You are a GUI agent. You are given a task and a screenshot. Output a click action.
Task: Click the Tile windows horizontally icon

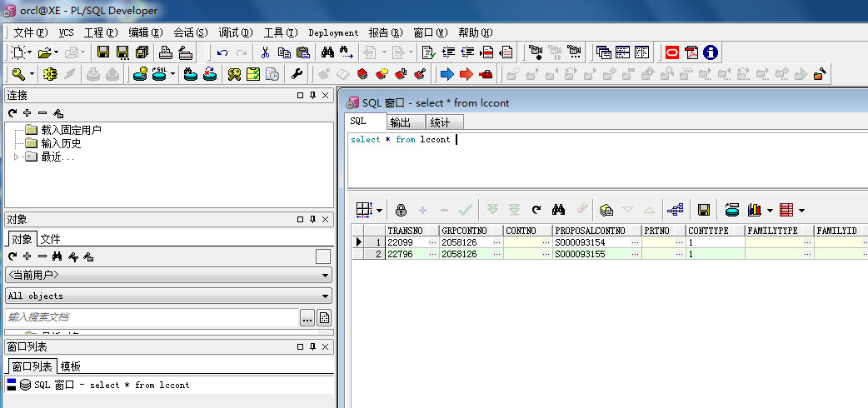click(x=623, y=52)
